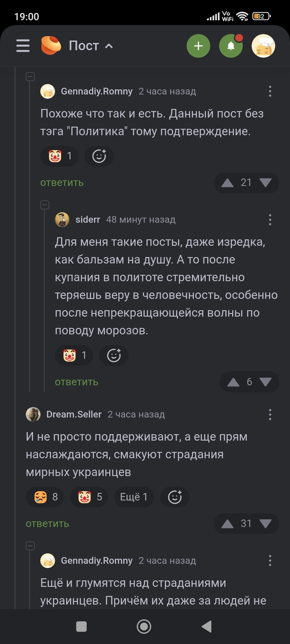Viewport: 290px width, 644px height.
Task: Upvote the Dream.Seller comment
Action: 227,524
